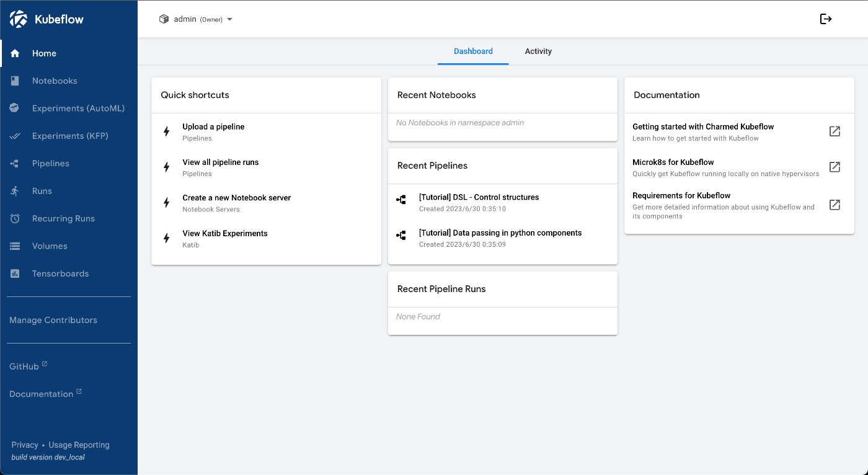Click the 'Quick shortcuts' card heading
This screenshot has height=475, width=868.
[x=195, y=95]
